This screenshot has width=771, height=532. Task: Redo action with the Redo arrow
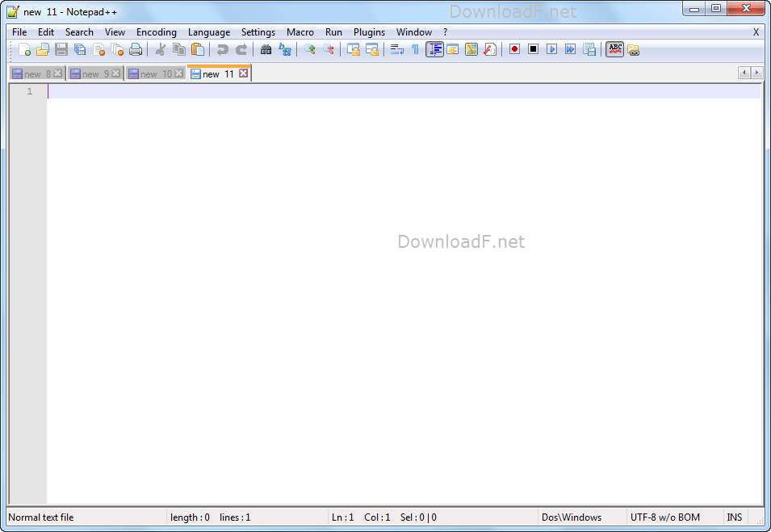tap(241, 49)
